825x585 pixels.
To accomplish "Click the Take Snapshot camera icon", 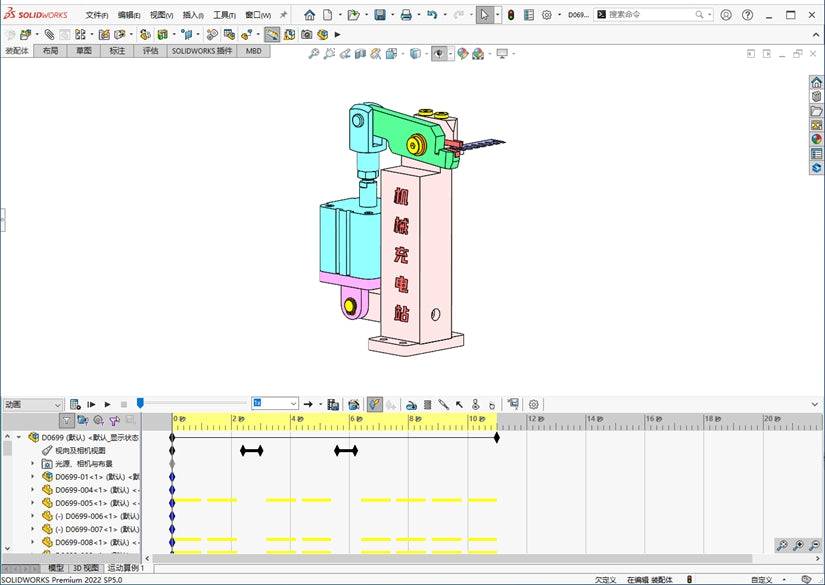I will (306, 35).
